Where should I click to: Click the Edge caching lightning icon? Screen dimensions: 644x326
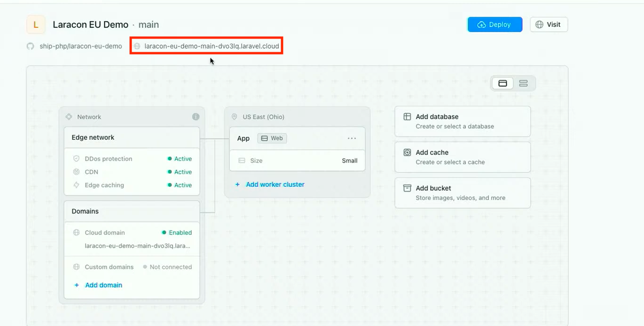77,185
